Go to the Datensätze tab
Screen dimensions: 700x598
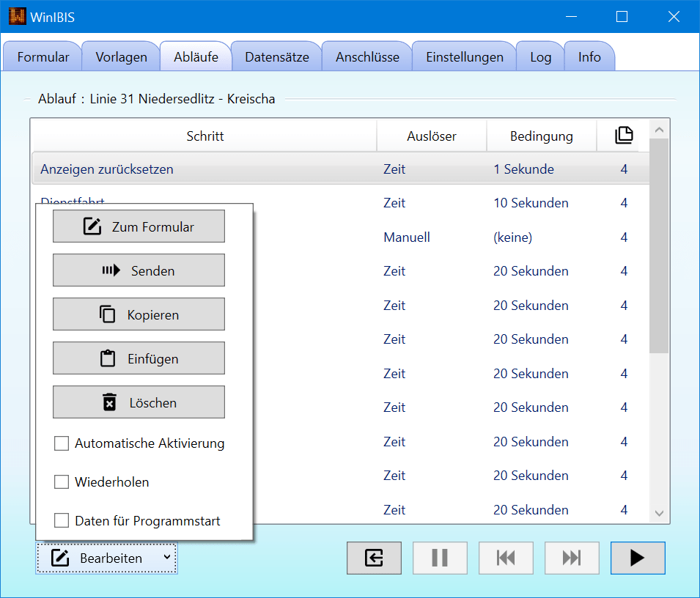(x=277, y=56)
